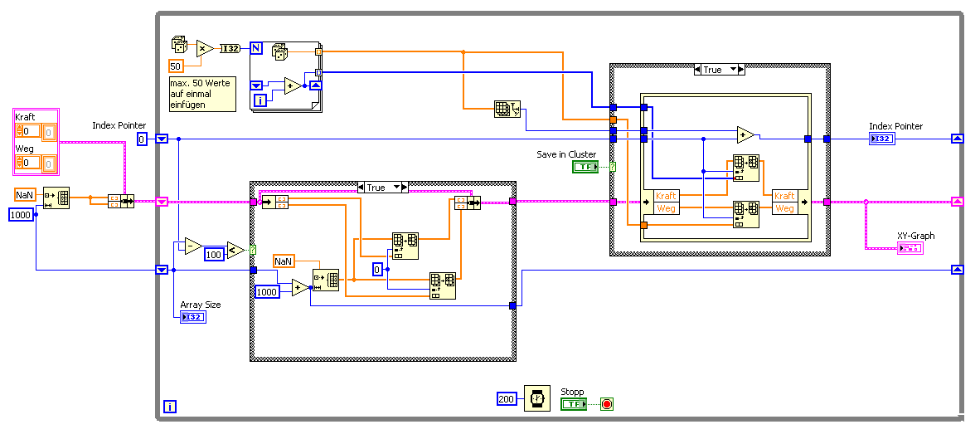
Task: Select the constant 50 input
Action: (177, 65)
